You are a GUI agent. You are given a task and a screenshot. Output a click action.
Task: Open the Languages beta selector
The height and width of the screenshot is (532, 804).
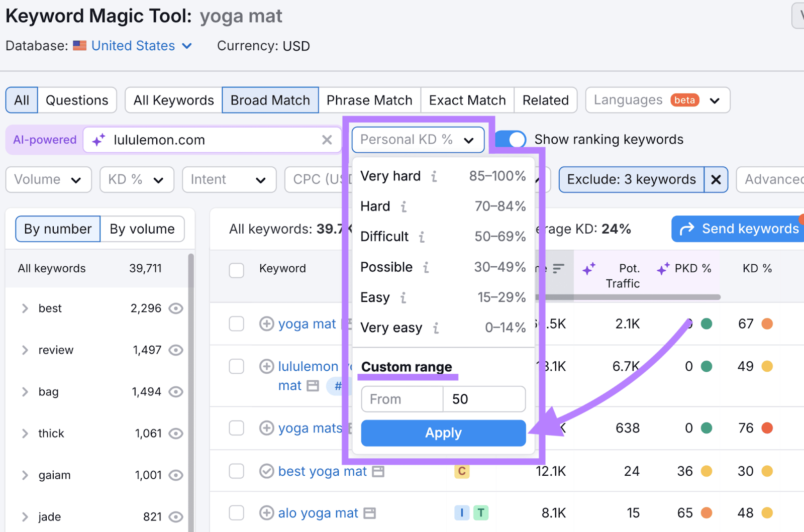click(657, 100)
